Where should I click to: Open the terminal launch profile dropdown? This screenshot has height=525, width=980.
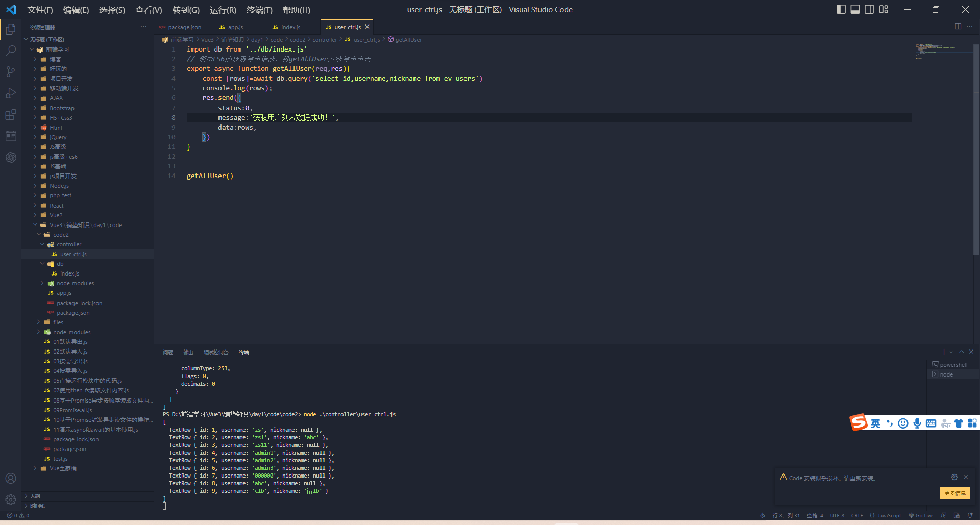(x=950, y=352)
